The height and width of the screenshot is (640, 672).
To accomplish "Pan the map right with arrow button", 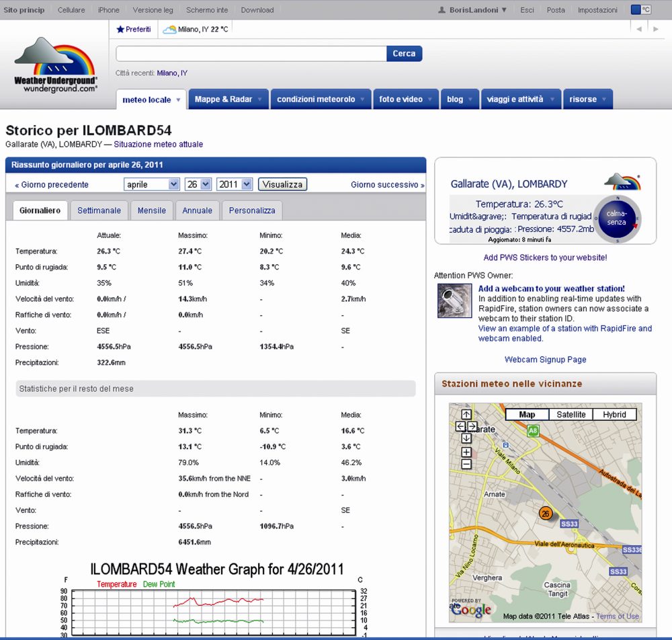I will 472,426.
